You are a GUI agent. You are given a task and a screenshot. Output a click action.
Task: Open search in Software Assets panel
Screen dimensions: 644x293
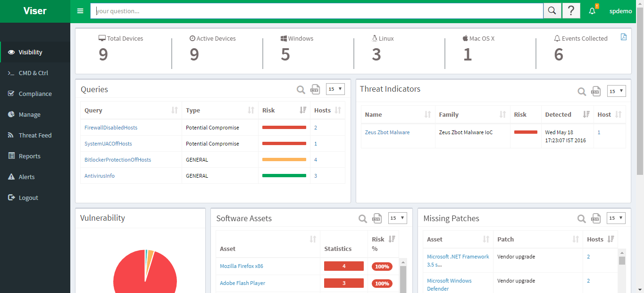[362, 218]
